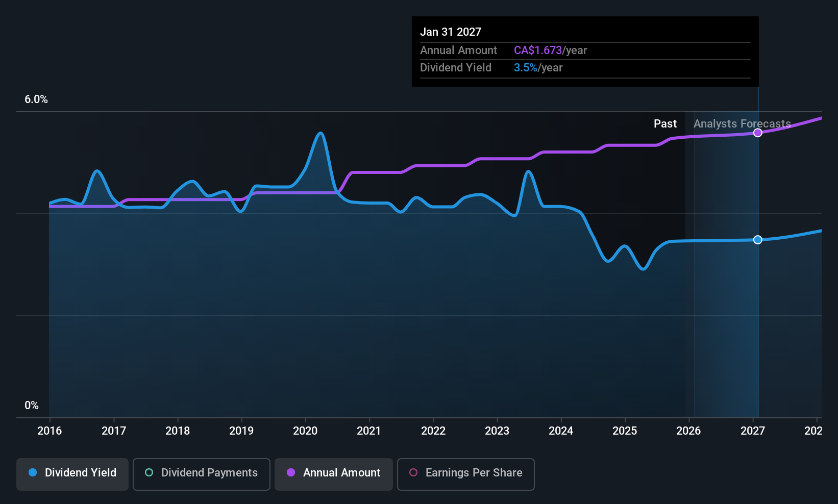Click the Past region label
Image resolution: width=838 pixels, height=504 pixels.
click(665, 124)
